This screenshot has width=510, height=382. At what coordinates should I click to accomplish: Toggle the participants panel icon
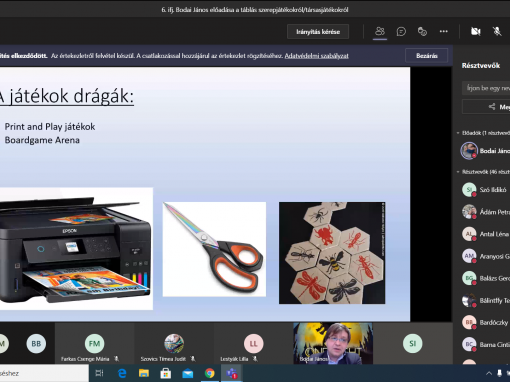(380, 31)
